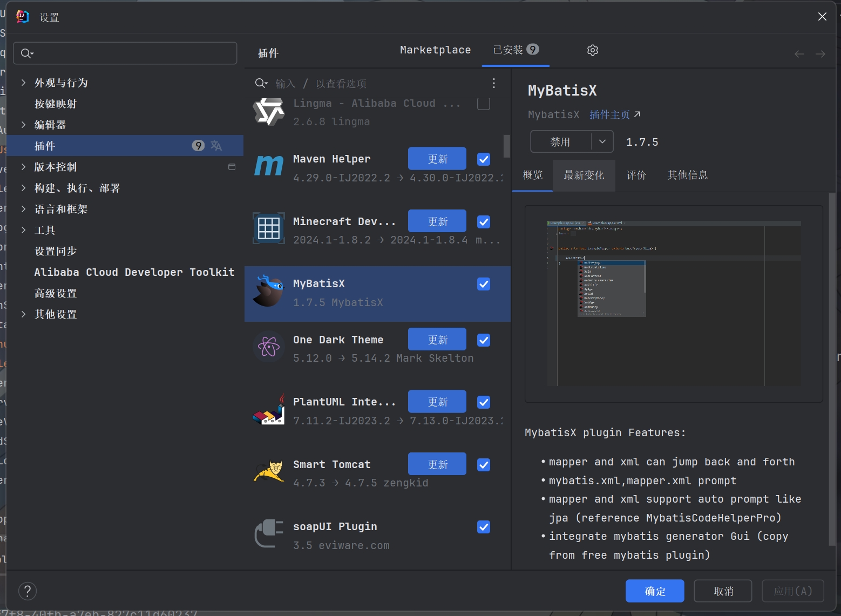Viewport: 841px width, 616px height.
Task: Update the Smart Tomcat plugin
Action: (437, 464)
